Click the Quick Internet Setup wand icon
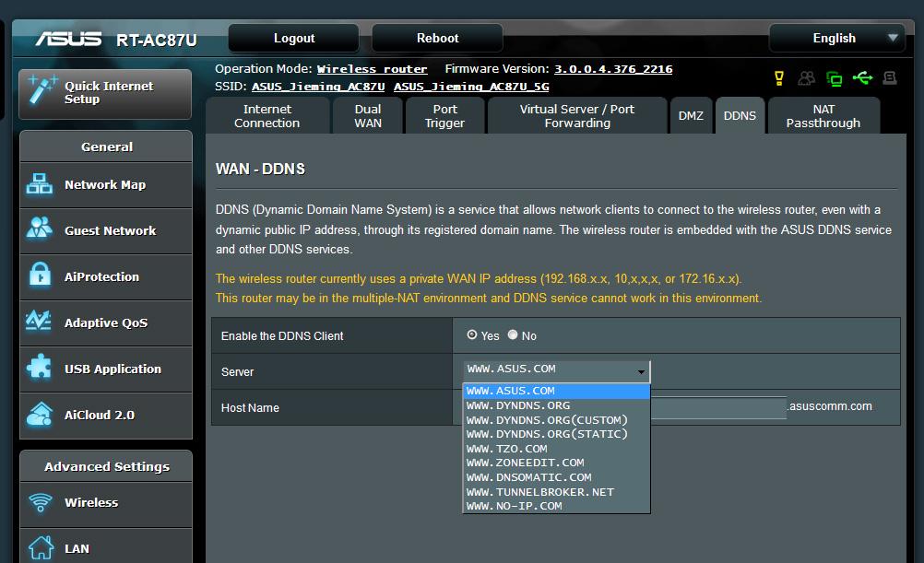This screenshot has height=563, width=924. pyautogui.click(x=42, y=90)
